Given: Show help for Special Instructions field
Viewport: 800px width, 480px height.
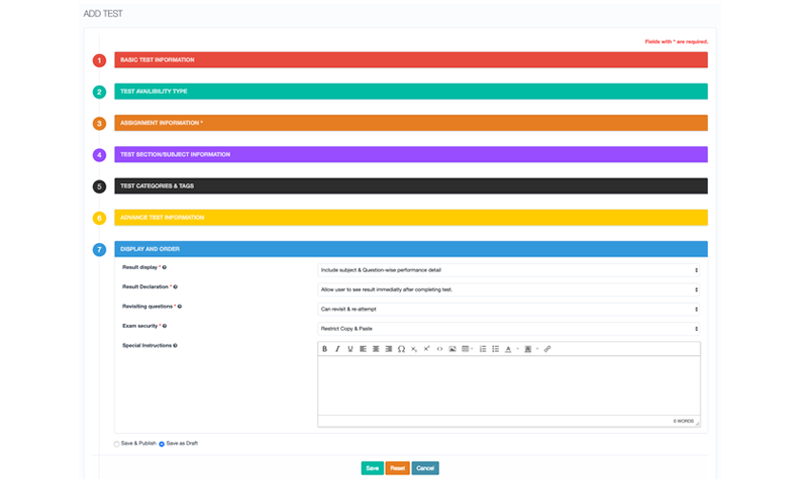Looking at the screenshot, I should (x=175, y=346).
